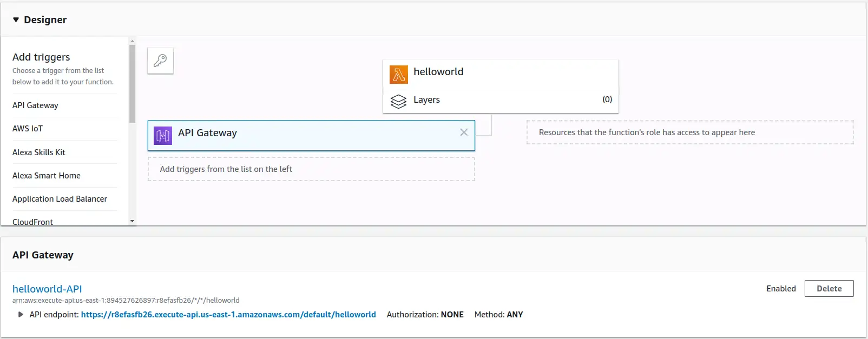868x339 pixels.
Task: Add AWS IoT trigger from list
Action: [x=28, y=129]
